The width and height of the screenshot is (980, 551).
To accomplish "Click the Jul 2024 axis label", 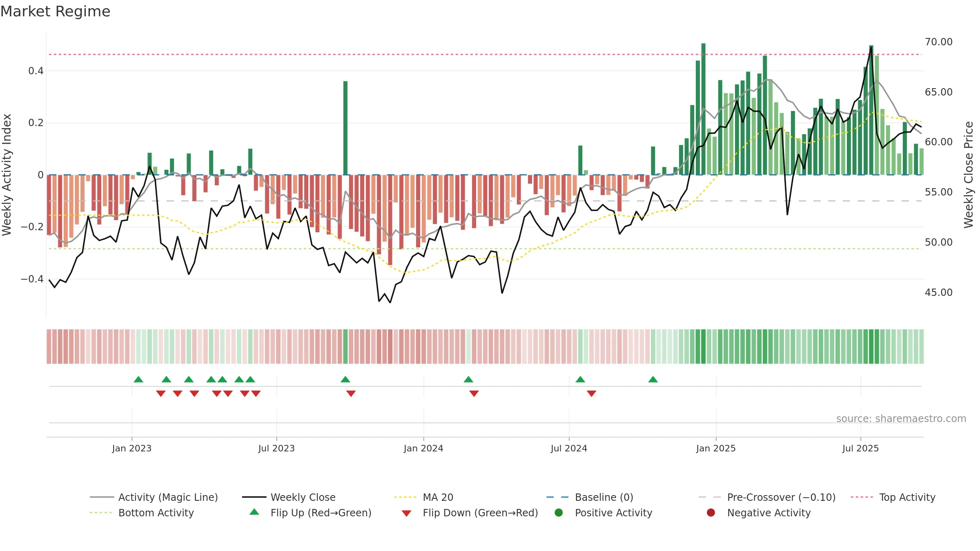I will coord(569,448).
